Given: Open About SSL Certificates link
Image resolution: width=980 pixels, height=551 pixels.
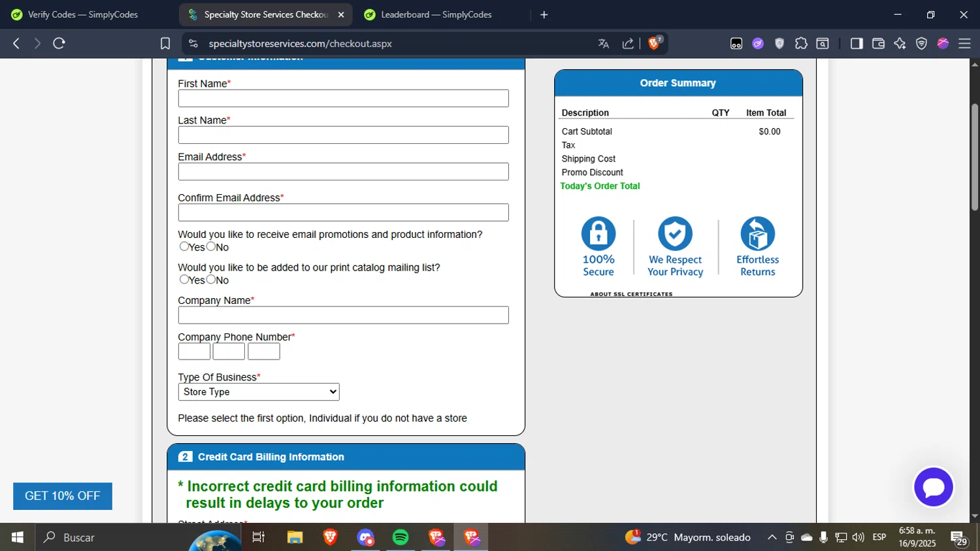Looking at the screenshot, I should (631, 294).
